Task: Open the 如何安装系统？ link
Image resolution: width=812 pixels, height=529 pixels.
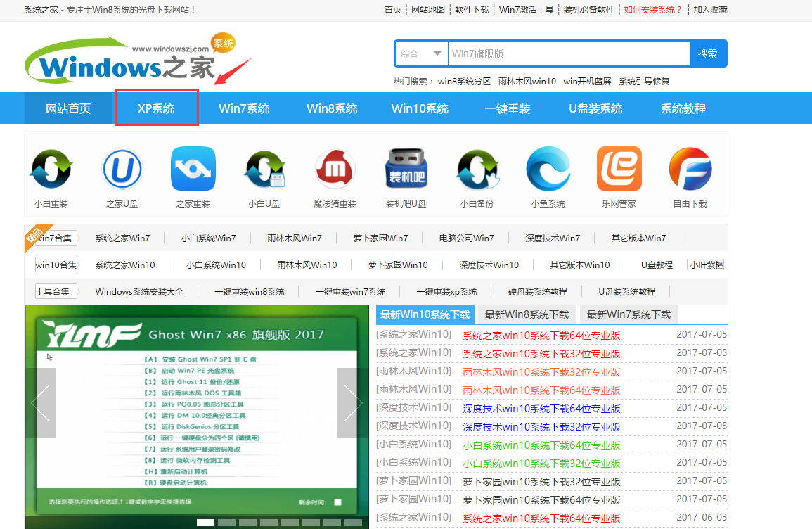Action: tap(652, 10)
